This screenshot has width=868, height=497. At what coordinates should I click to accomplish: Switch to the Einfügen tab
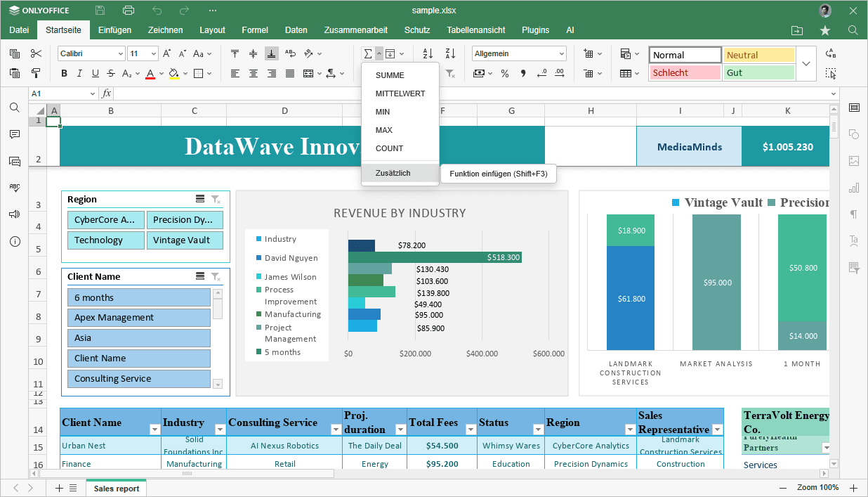click(x=114, y=30)
